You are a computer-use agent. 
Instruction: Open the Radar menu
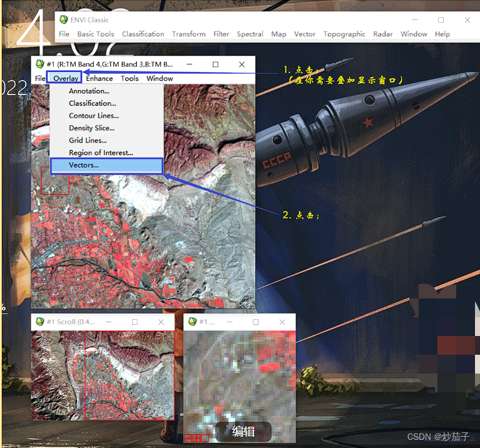pos(382,34)
